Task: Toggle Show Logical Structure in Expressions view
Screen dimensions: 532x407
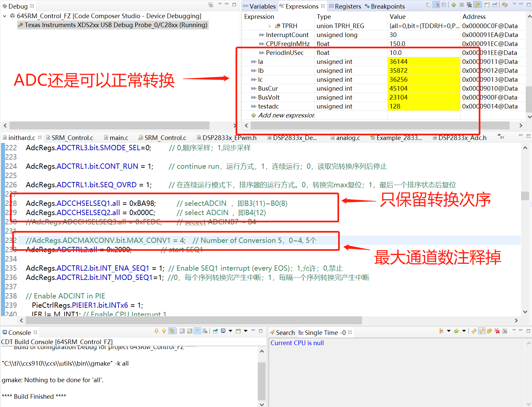Action: tap(436, 5)
